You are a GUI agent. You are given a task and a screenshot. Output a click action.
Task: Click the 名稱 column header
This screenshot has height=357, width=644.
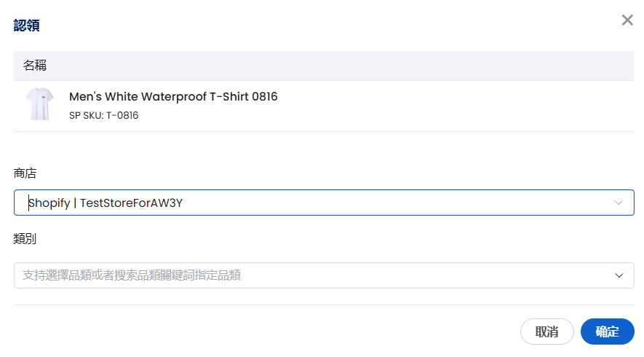[x=35, y=66]
